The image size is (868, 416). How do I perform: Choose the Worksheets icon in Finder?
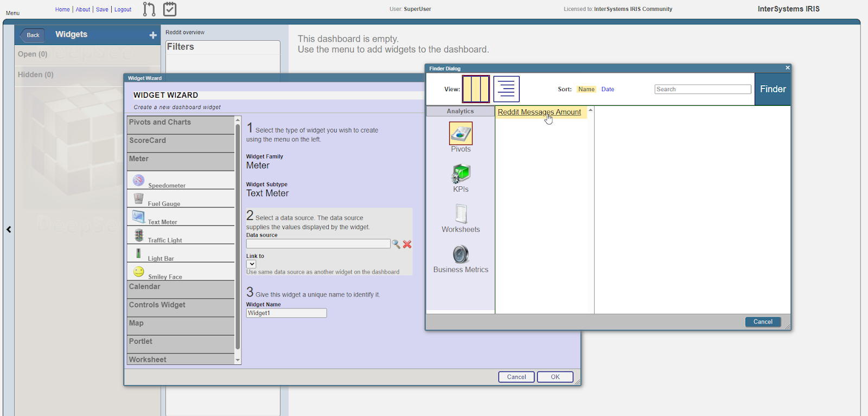[461, 214]
